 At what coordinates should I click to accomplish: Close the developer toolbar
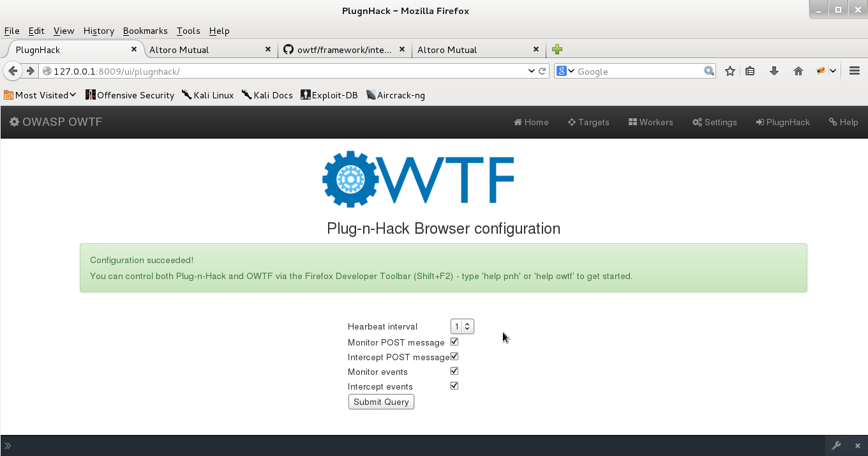click(x=858, y=446)
